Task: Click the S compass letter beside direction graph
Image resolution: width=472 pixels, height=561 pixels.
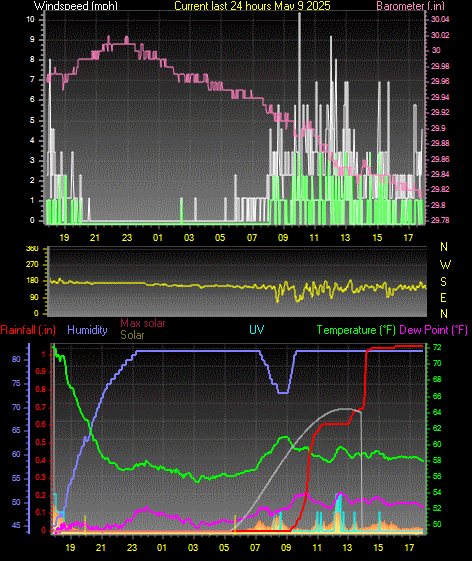Action: [443, 282]
